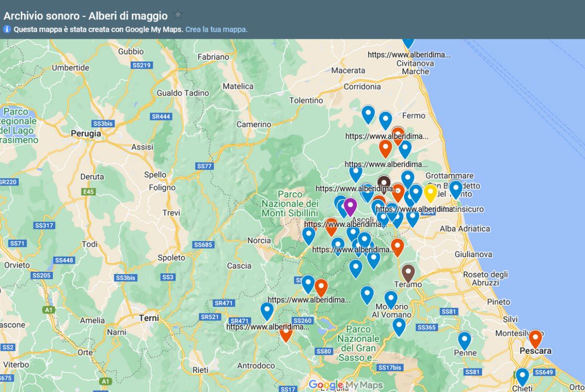Click the map title 'Archivio sonoro - Alberi di maggio'
Image resolution: width=585 pixels, height=392 pixels.
click(x=85, y=15)
